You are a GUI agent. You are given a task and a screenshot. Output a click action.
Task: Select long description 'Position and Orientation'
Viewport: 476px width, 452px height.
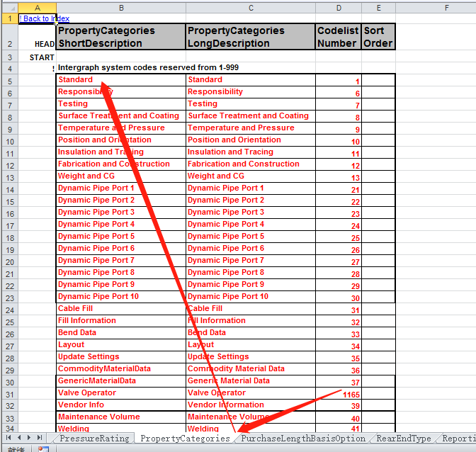pyautogui.click(x=251, y=140)
